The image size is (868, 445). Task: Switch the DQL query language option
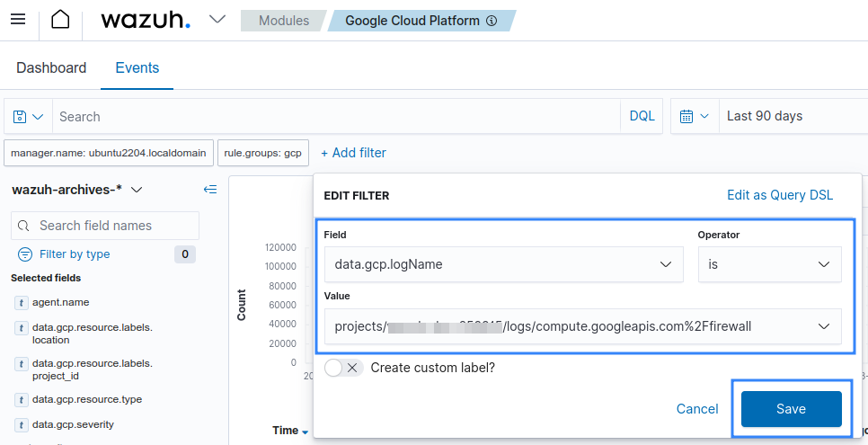(x=642, y=116)
